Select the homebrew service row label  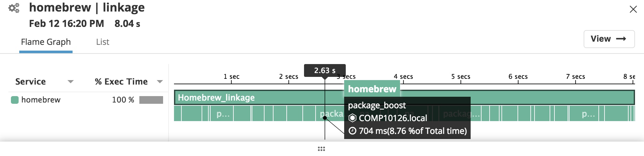[x=41, y=100]
